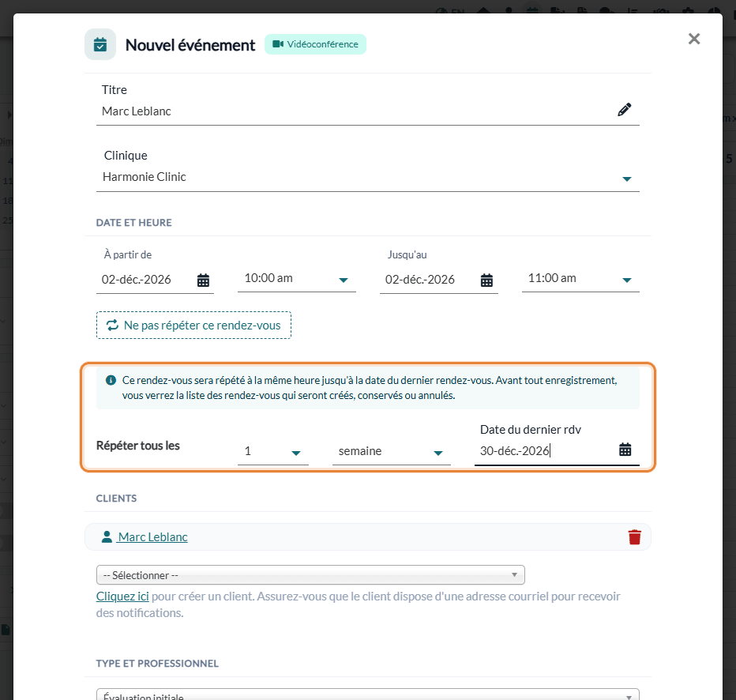The height and width of the screenshot is (700, 736).
Task: Click the Cliquez ici link to create a client
Action: tap(122, 597)
